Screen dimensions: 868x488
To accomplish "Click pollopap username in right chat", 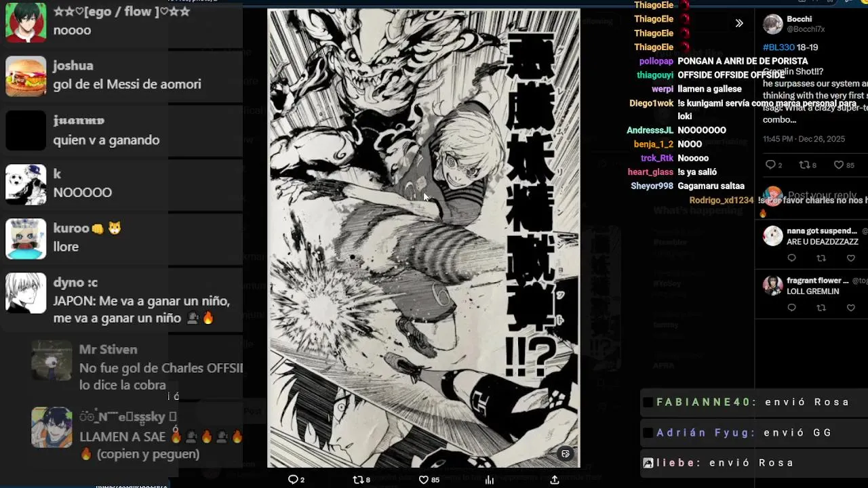I will point(656,61).
